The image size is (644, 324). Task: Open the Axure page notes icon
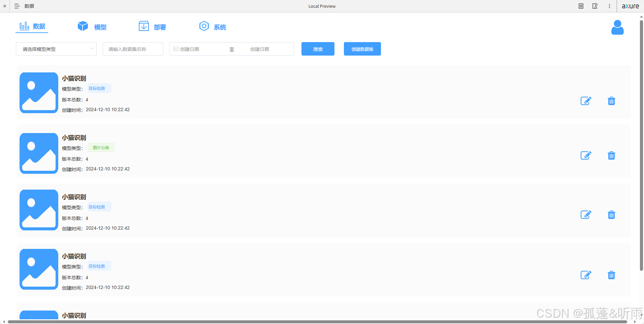pos(581,6)
